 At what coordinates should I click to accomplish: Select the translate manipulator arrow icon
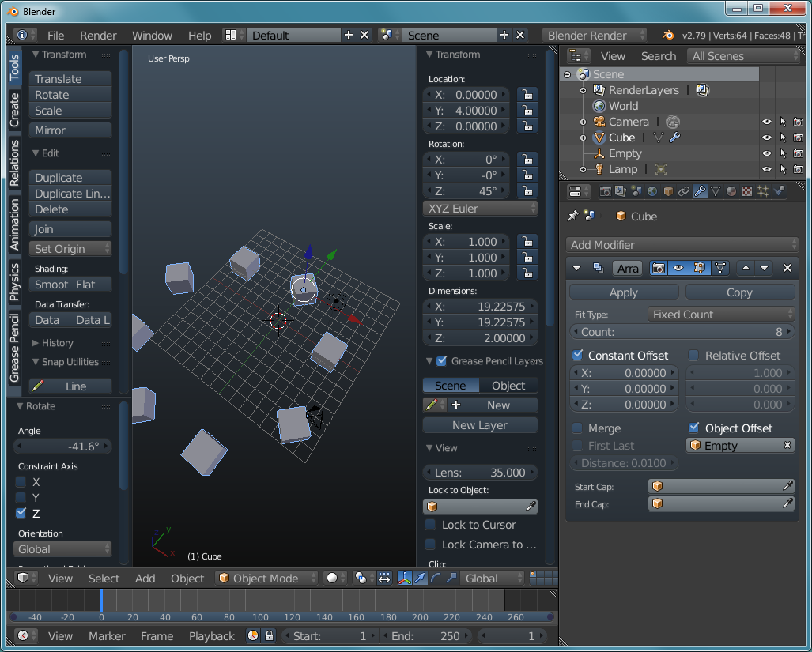click(420, 578)
